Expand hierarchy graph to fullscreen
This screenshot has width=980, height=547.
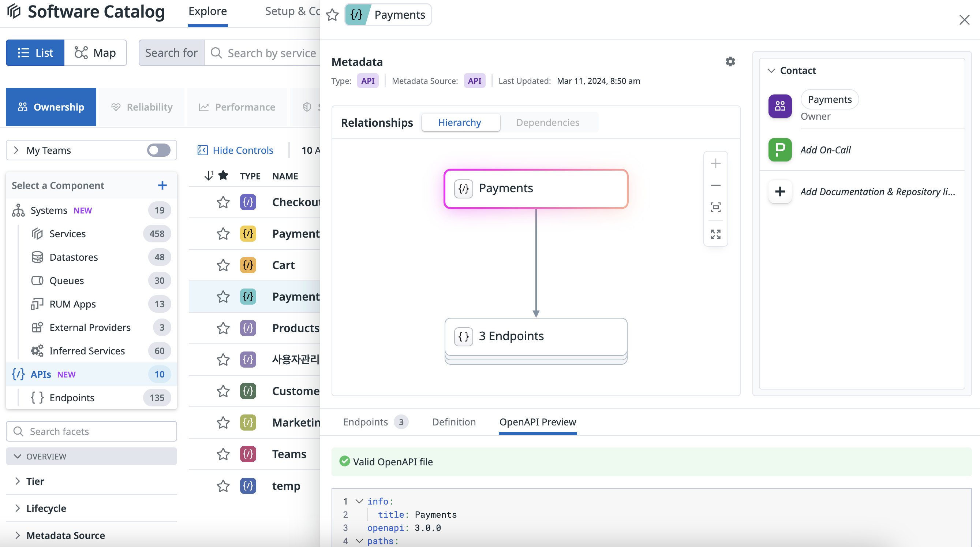(715, 234)
